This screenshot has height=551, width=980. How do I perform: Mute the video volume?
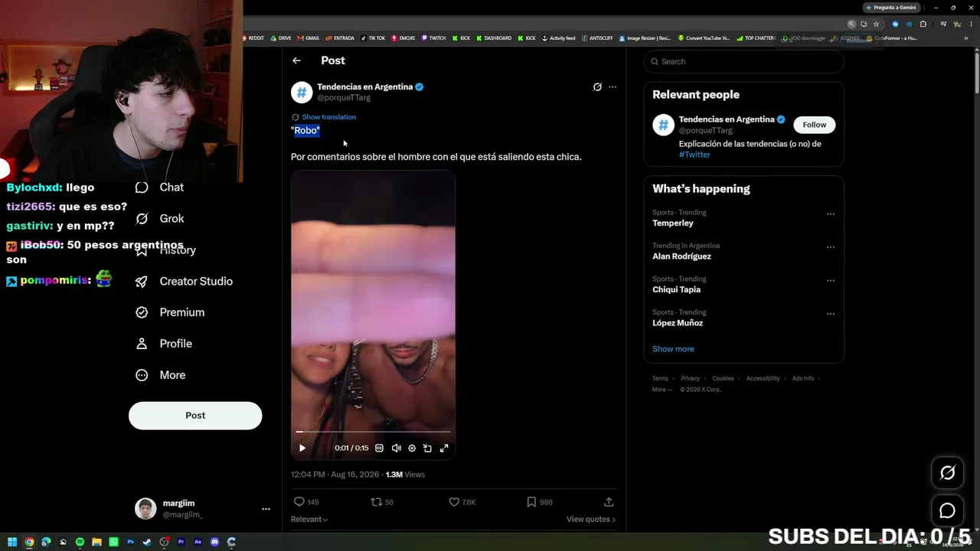tap(396, 448)
